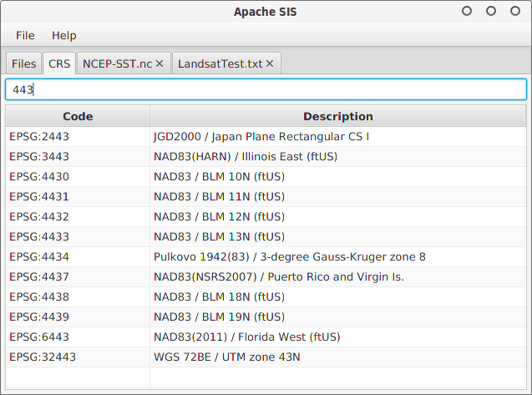Select the CRS tab
Image resolution: width=532 pixels, height=395 pixels.
tap(59, 63)
